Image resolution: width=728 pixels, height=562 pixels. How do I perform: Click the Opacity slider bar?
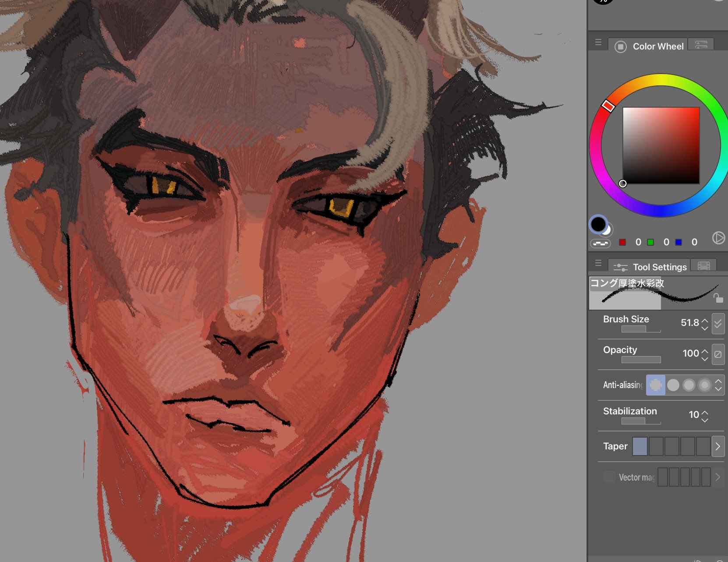pyautogui.click(x=641, y=360)
